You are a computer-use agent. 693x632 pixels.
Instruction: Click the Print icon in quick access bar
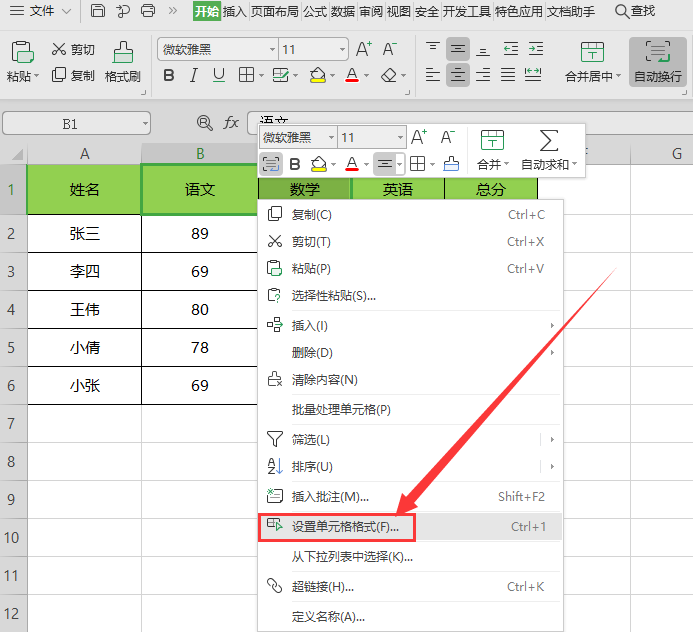click(x=148, y=11)
